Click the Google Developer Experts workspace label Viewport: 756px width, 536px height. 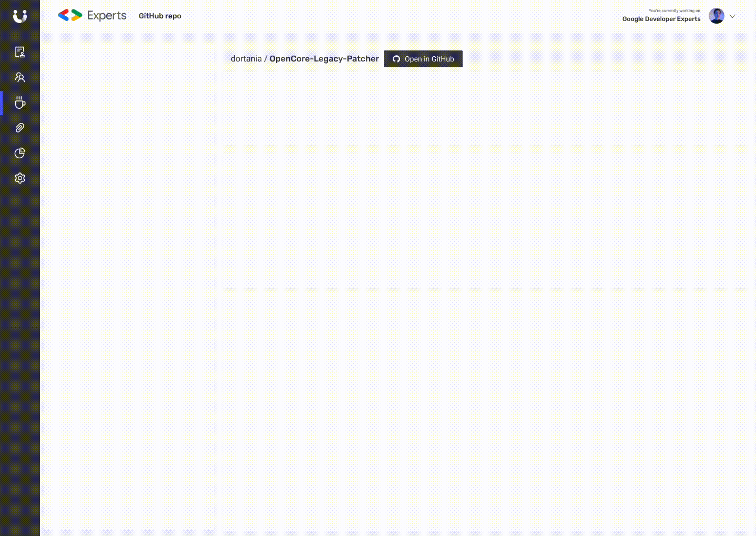pos(661,19)
